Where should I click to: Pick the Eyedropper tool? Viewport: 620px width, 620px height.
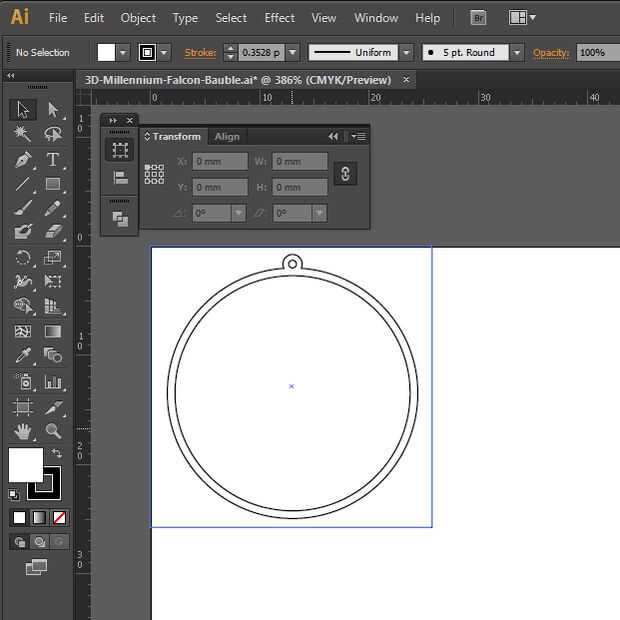point(23,356)
